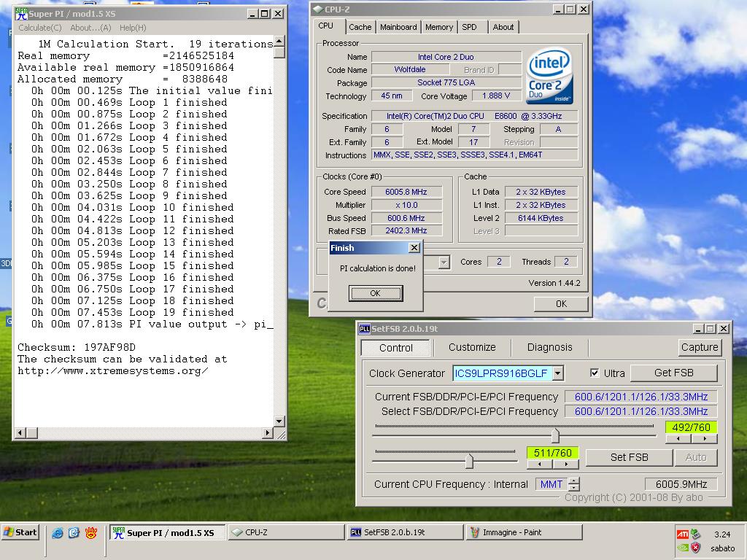747x560 pixels.
Task: Click the Super PI vertical scroll down arrow
Action: coord(279,421)
